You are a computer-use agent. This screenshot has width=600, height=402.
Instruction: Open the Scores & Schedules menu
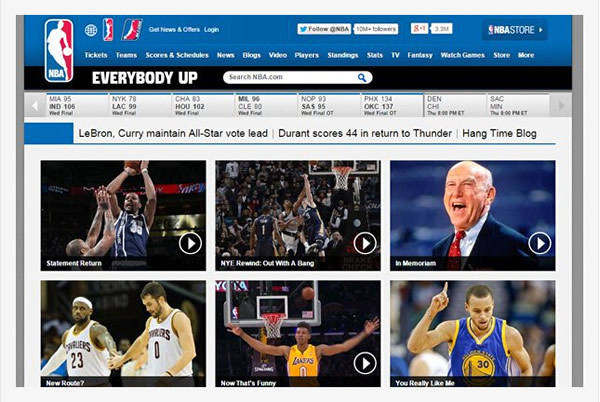point(177,55)
